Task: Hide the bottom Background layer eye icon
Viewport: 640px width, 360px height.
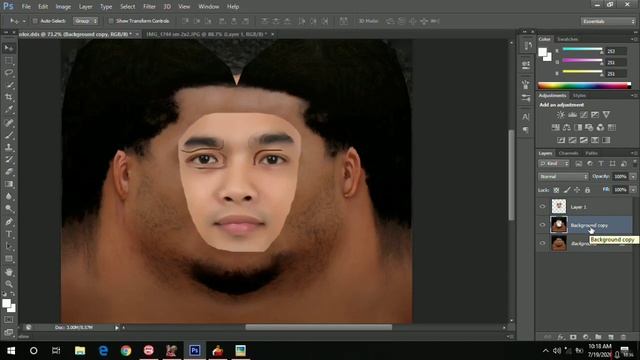Action: pos(542,243)
